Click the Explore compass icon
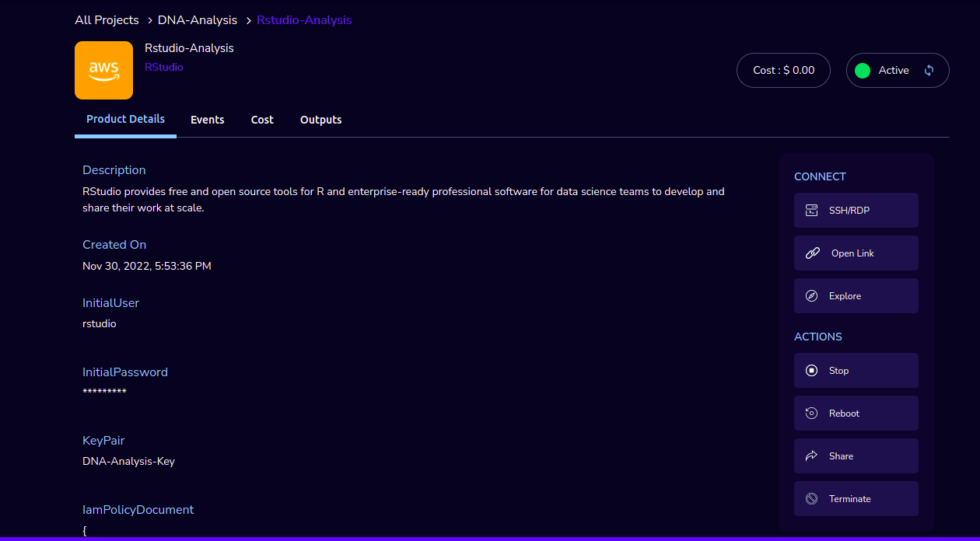The width and height of the screenshot is (980, 541). pos(811,296)
